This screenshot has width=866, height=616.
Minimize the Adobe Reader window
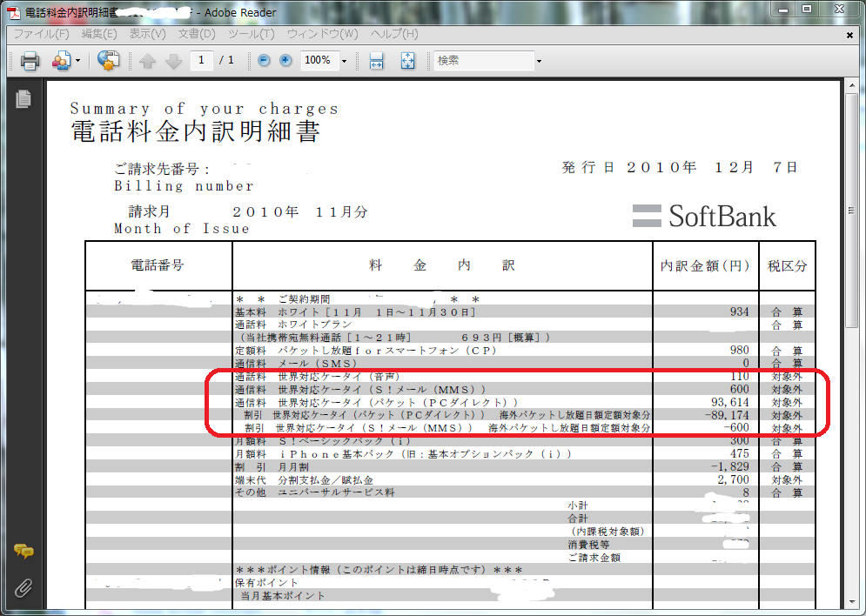782,10
